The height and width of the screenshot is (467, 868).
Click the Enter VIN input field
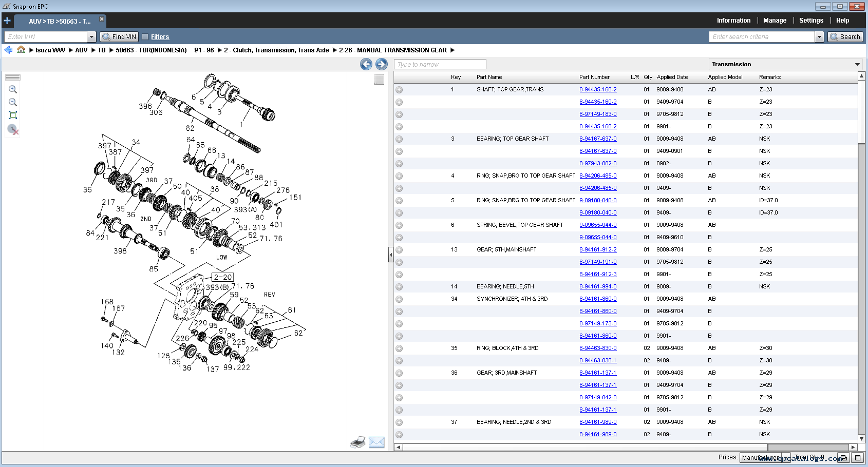[x=46, y=37]
